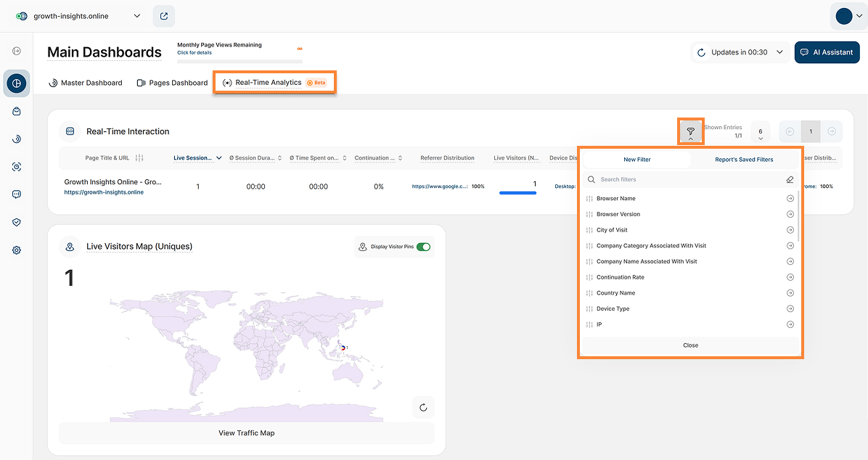Click the filter list scrollbar

(798, 216)
